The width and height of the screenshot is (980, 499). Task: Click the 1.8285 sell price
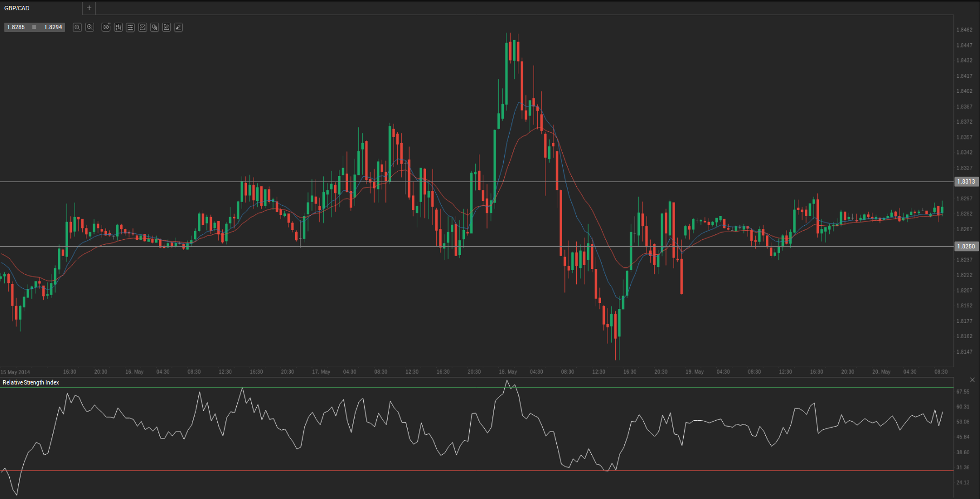click(16, 27)
